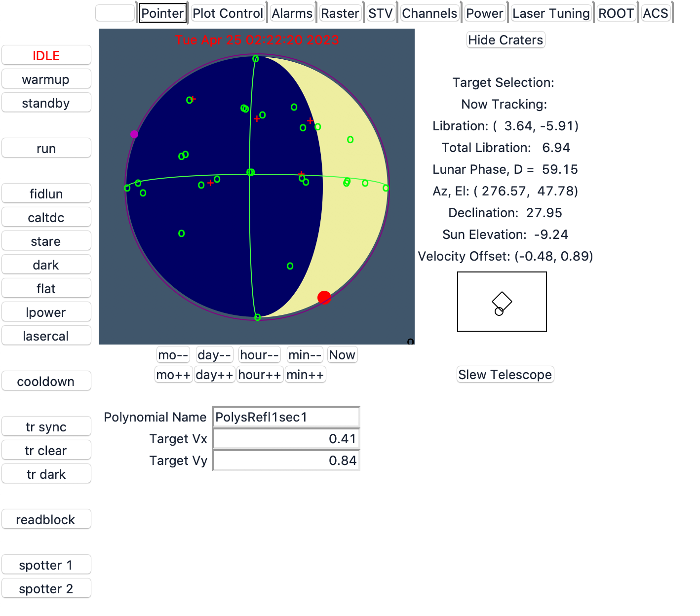Click Slew Telescope

click(x=505, y=375)
